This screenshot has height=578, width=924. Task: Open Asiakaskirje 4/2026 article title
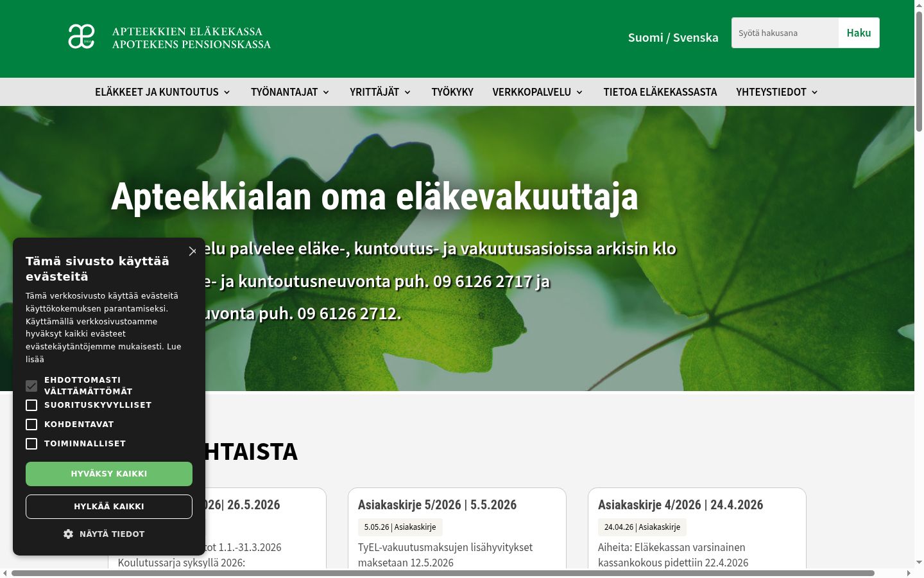point(680,505)
